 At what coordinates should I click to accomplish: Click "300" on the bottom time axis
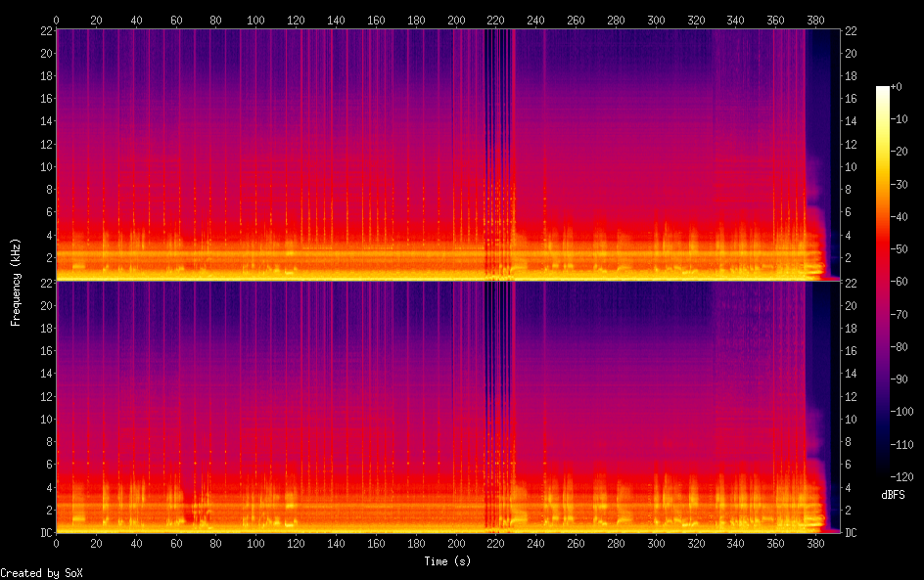[656, 544]
